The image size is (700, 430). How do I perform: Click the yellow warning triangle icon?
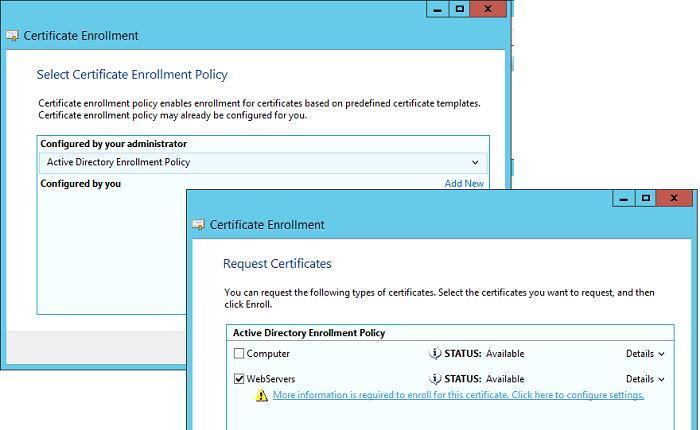pos(262,395)
